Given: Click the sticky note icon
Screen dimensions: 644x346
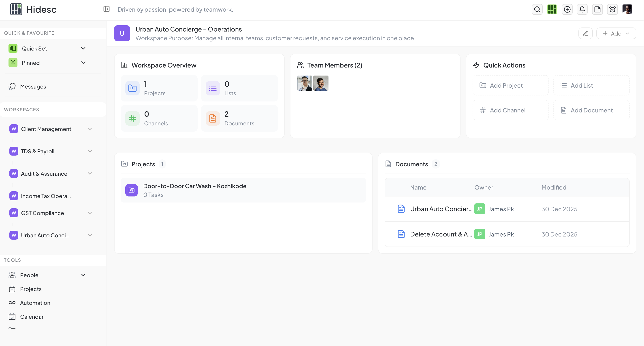Looking at the screenshot, I should (x=597, y=9).
